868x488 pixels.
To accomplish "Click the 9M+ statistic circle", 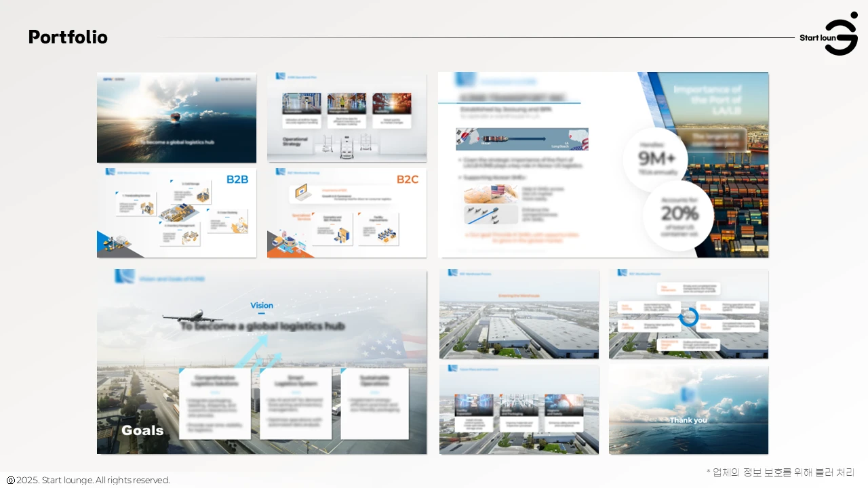I will (x=655, y=159).
